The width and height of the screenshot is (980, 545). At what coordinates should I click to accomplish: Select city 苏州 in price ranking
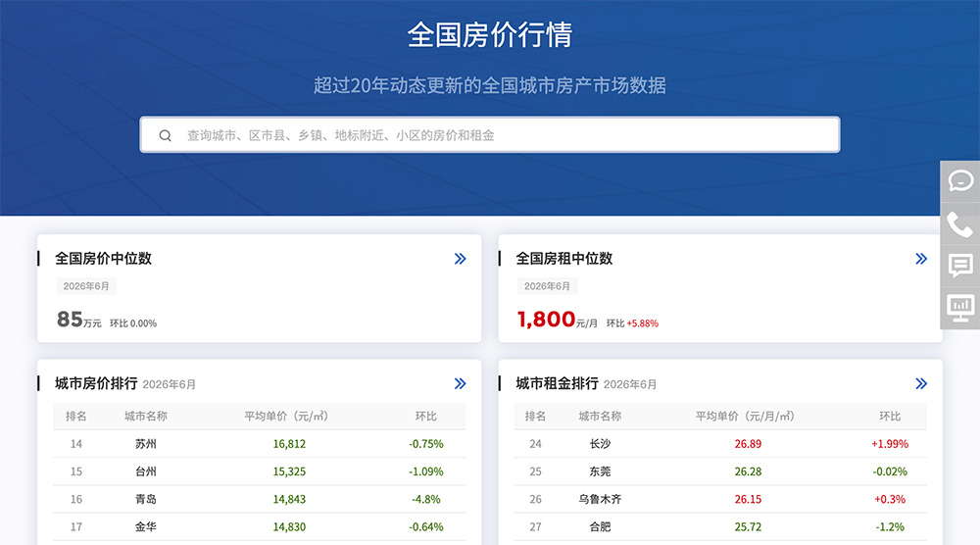(x=146, y=444)
